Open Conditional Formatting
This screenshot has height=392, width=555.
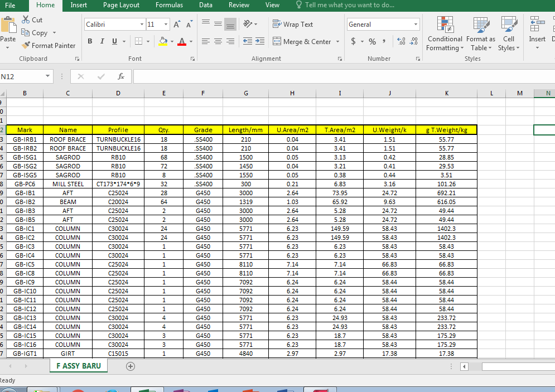445,33
